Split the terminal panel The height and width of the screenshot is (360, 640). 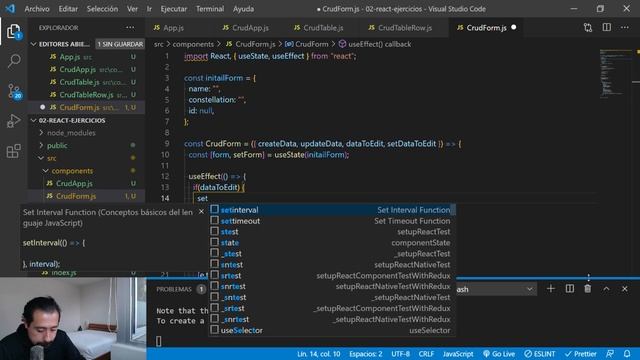pyautogui.click(x=569, y=289)
